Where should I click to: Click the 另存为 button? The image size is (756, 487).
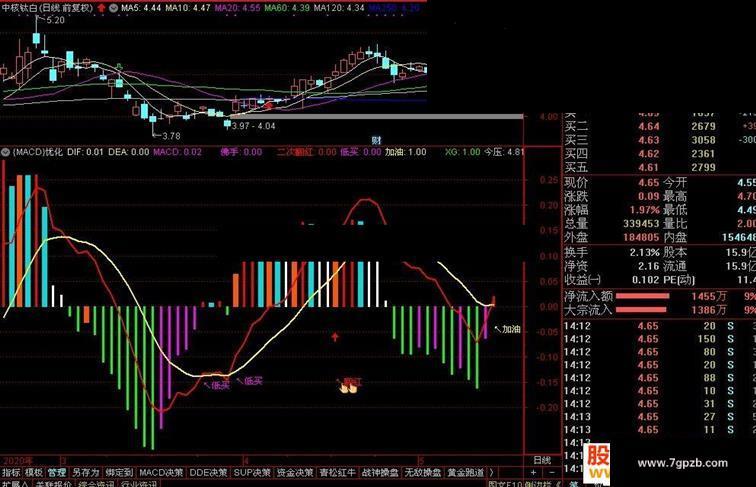pyautogui.click(x=85, y=473)
